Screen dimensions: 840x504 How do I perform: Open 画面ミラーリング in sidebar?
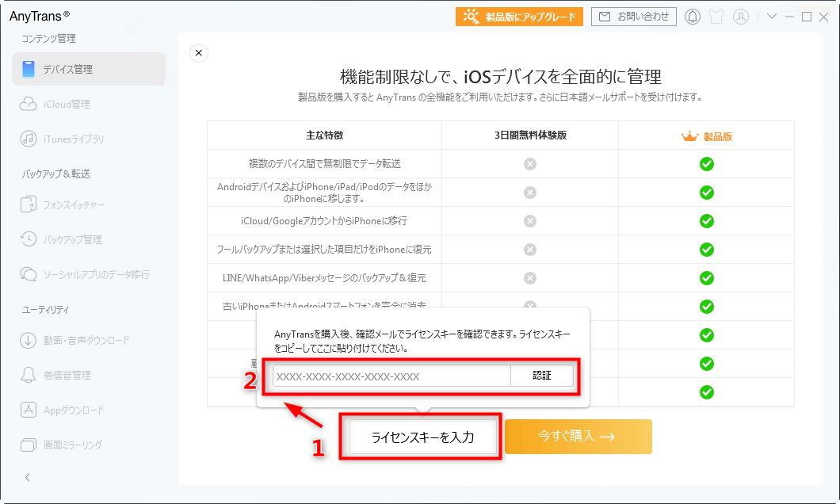pyautogui.click(x=72, y=445)
